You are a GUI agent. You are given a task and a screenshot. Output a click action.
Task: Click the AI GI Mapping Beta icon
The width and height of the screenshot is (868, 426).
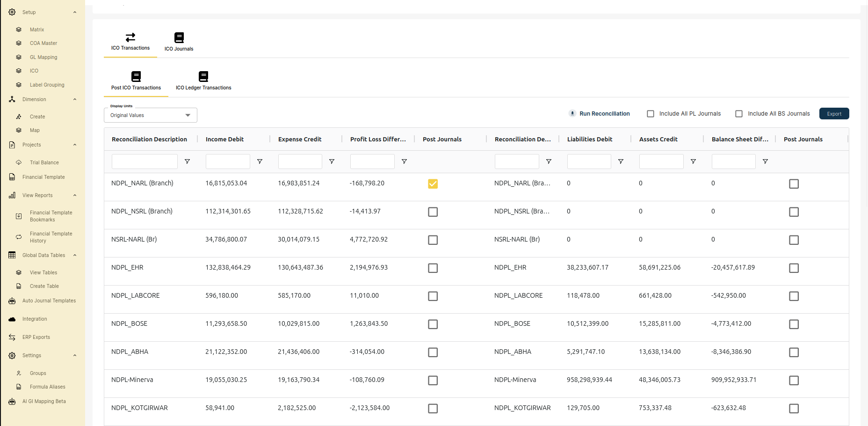point(11,401)
